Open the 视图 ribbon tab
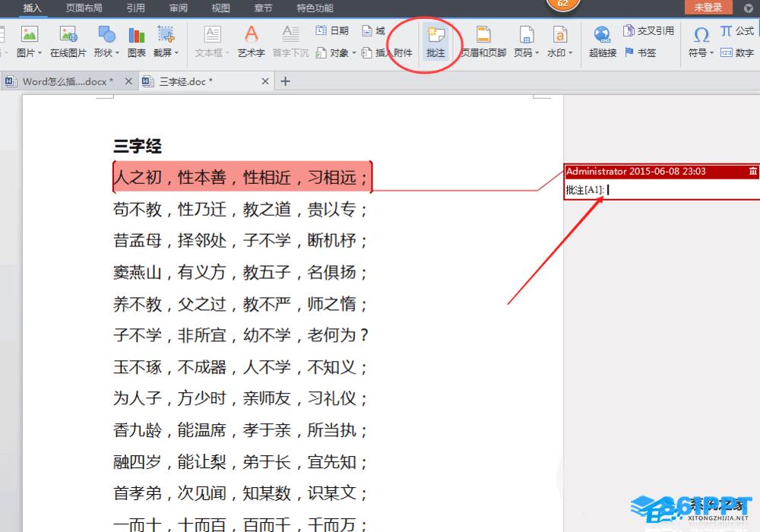Image resolution: width=760 pixels, height=532 pixels. point(220,8)
